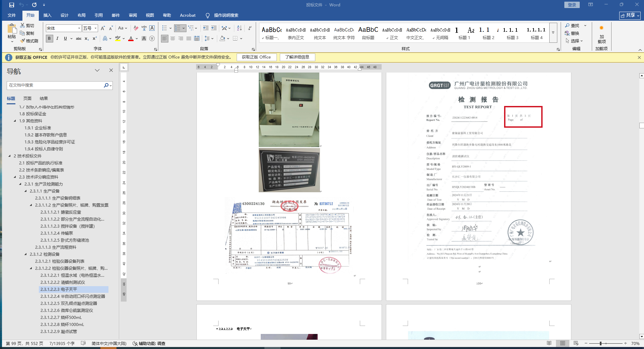Image resolution: width=644 pixels, height=349 pixels.
Task: Collapse the 2.3.1.1 生产设备 tree node
Action: pyautogui.click(x=26, y=191)
